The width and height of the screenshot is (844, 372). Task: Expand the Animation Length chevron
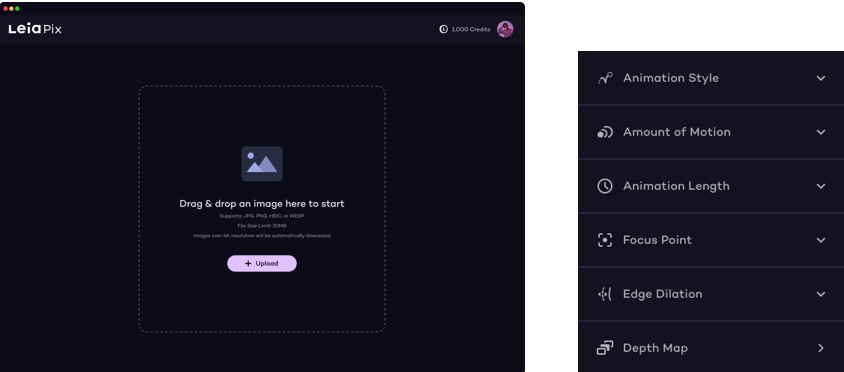click(821, 186)
